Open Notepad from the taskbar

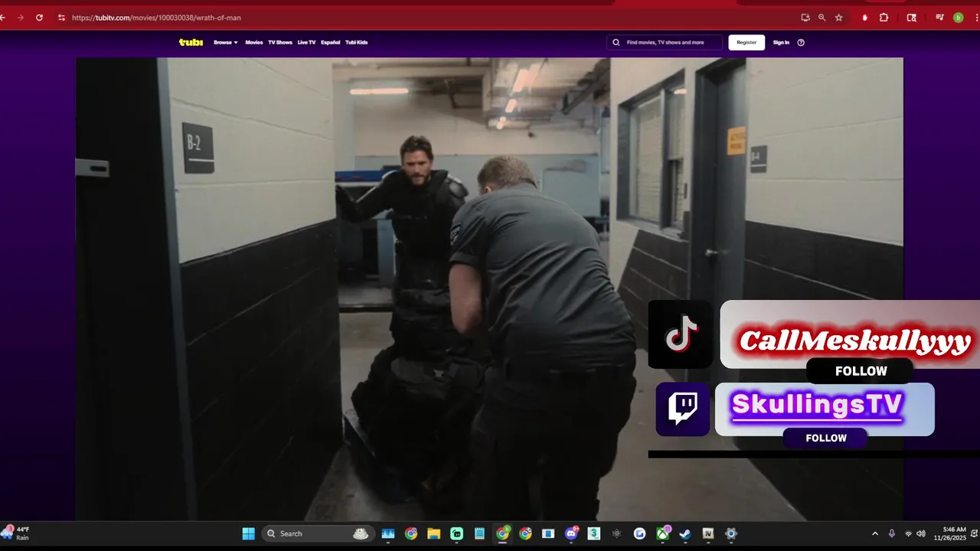[x=479, y=533]
